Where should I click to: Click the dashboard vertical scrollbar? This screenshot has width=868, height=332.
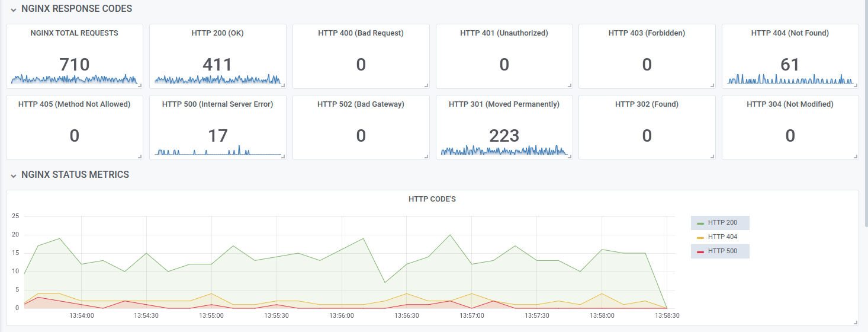click(866, 113)
